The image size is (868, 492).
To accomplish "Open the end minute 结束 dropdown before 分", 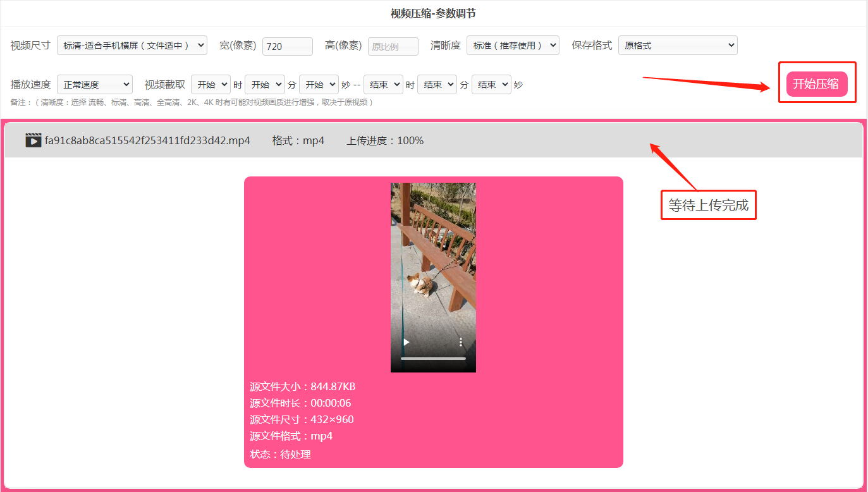I will [x=437, y=84].
